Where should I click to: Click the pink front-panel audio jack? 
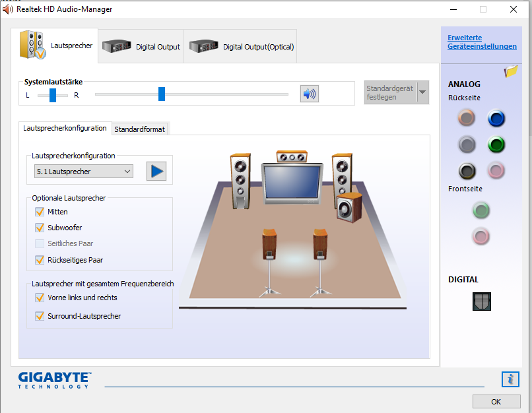(481, 236)
